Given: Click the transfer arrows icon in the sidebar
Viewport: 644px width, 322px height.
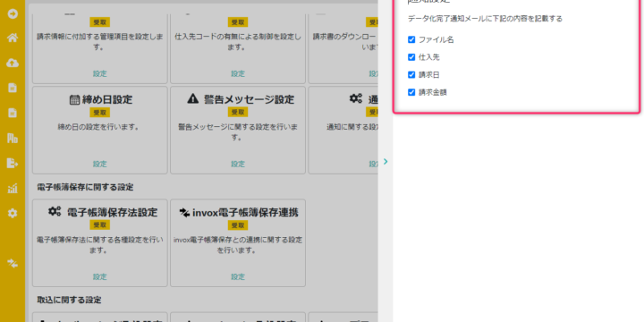Looking at the screenshot, I should tap(13, 263).
